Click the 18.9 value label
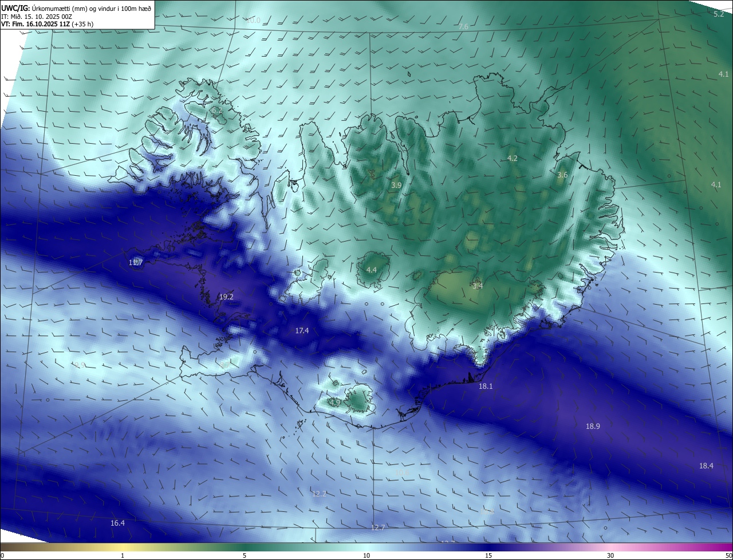The image size is (733, 560). (593, 426)
